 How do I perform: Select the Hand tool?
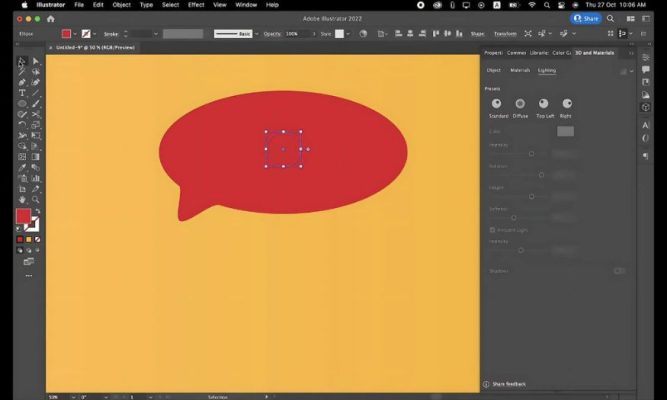[x=22, y=199]
